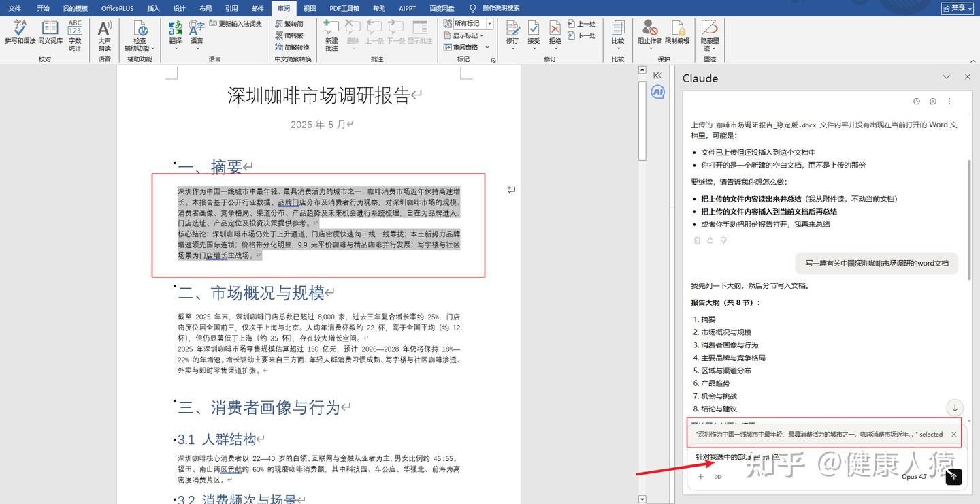Open the AIPPT tab

pos(407,8)
